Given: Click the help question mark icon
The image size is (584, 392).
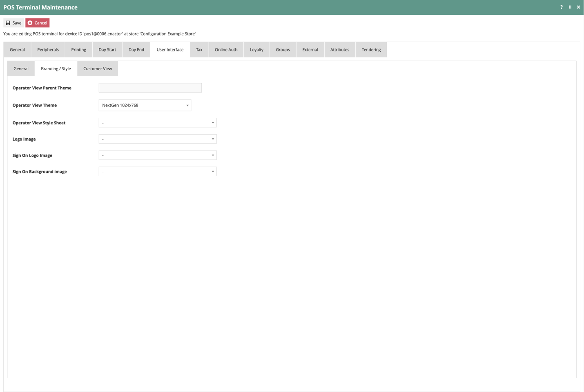Looking at the screenshot, I should tap(561, 7).
